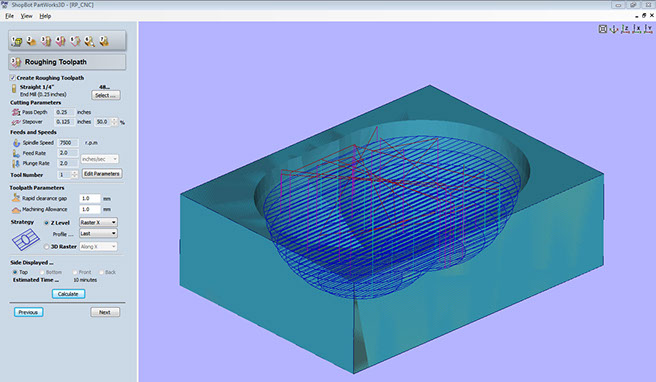Click the Calculate button

pos(68,294)
